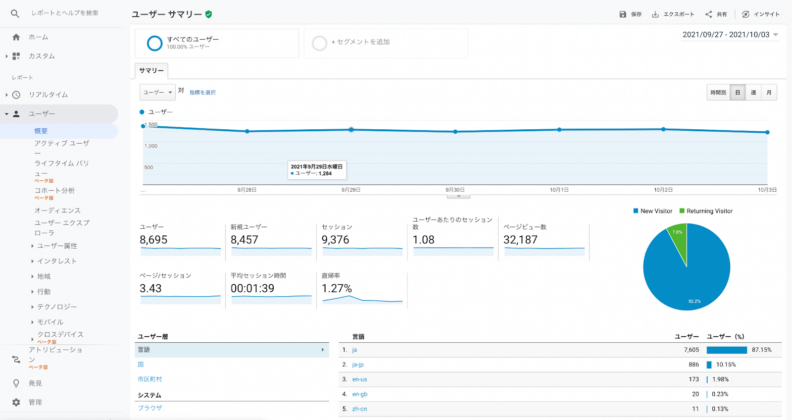Open the date range 2021/09/27 - 2021/10/03 dropdown
This screenshot has height=420, width=792.
[x=729, y=34]
